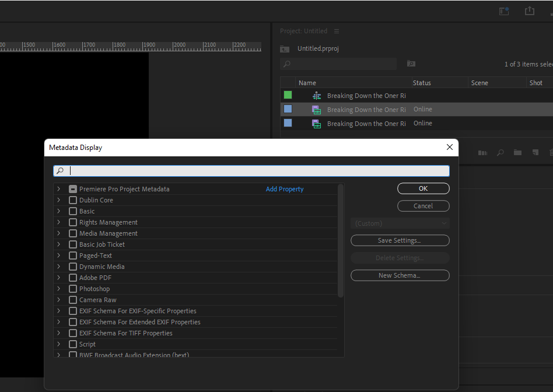Click the Metadata Display search field
553x392 pixels.
(251, 170)
